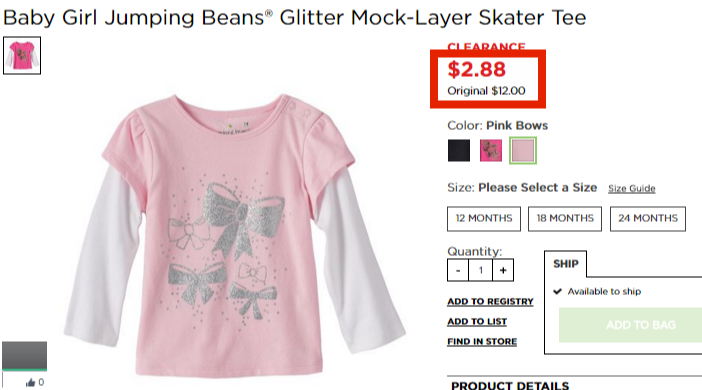Select the black color swatch

point(459,150)
